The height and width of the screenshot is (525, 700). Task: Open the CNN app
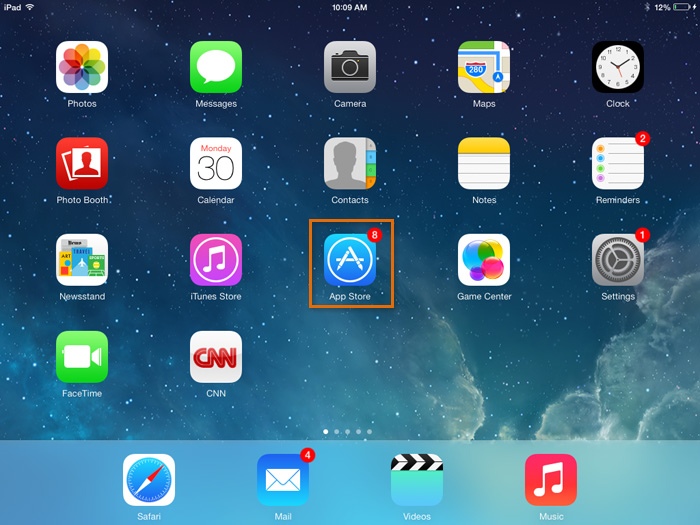pyautogui.click(x=216, y=357)
